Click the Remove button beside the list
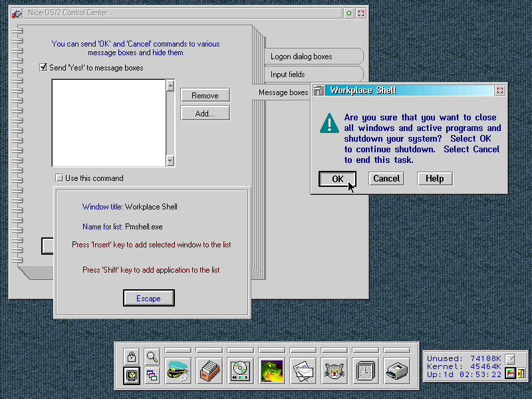 (205, 95)
